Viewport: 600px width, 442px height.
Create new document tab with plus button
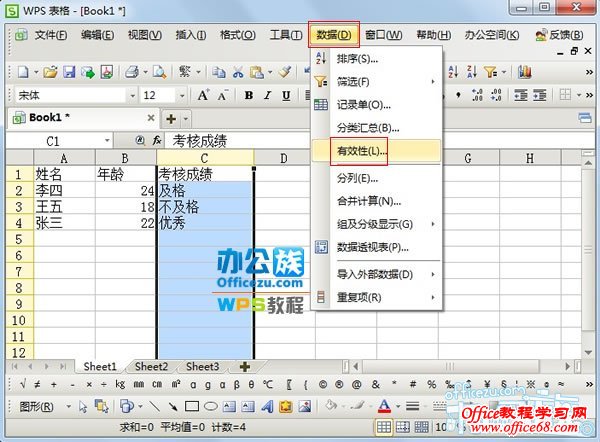(x=171, y=119)
